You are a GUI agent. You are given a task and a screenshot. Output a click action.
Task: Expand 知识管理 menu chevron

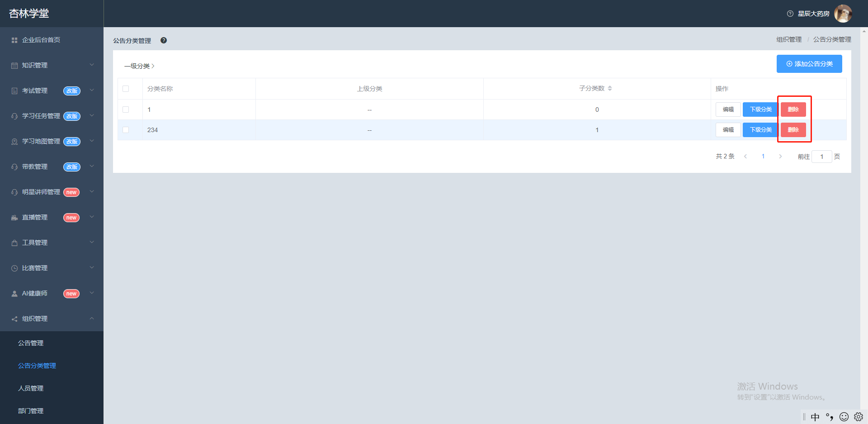(x=92, y=65)
